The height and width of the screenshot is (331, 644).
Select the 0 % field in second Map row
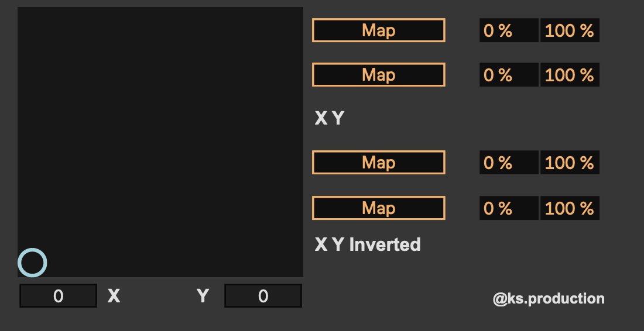508,75
